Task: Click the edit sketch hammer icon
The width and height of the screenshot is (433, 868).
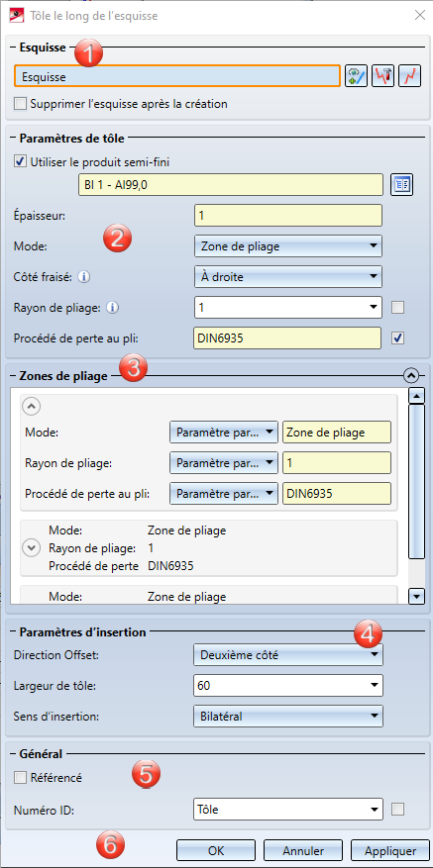Action: click(383, 76)
